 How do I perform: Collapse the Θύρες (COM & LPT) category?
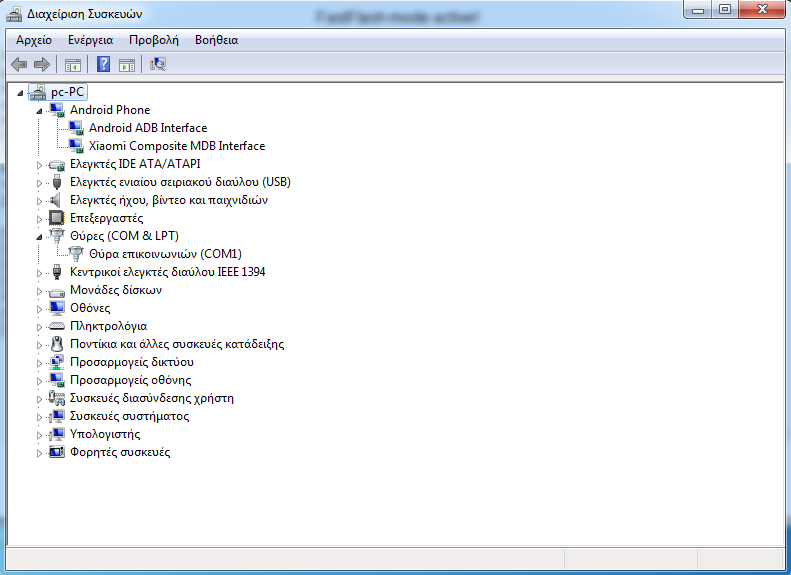pyautogui.click(x=39, y=237)
